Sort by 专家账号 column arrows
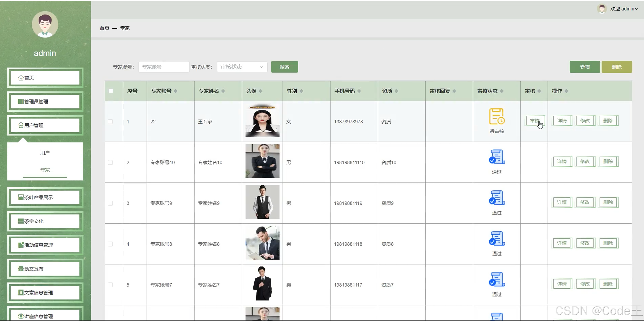644x321 pixels. pyautogui.click(x=176, y=91)
